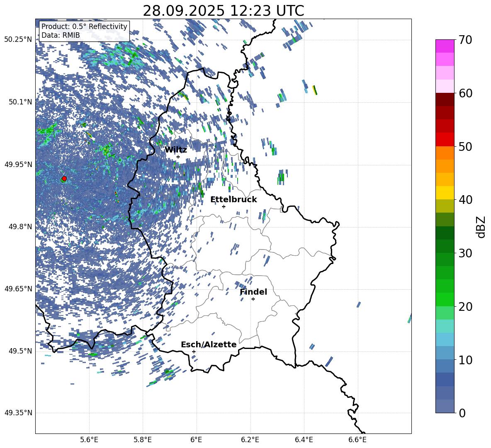Click the Esch/Alzette cross marker
Viewport: 491px width, 448px height.
click(194, 351)
